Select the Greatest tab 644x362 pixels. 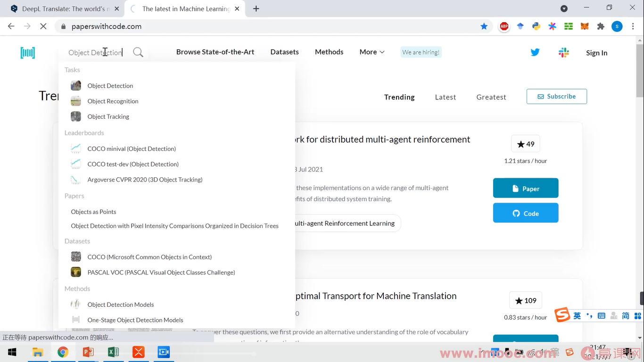coord(491,97)
